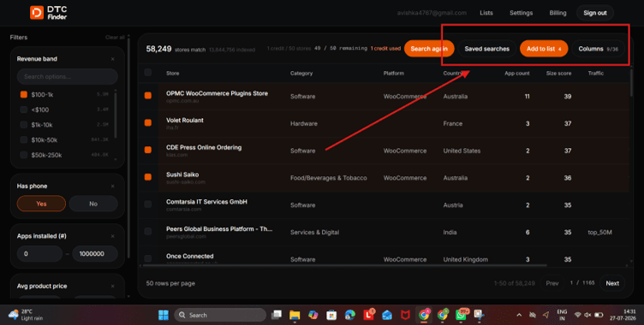Viewport: 644px width, 325px height.
Task: Click the Apps installed maximum field 1000000
Action: tap(95, 254)
